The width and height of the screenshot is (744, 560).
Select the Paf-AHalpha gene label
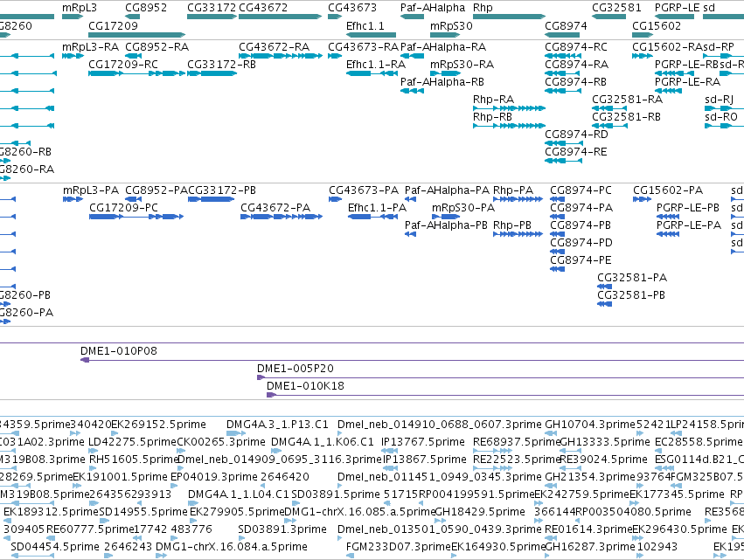[433, 8]
